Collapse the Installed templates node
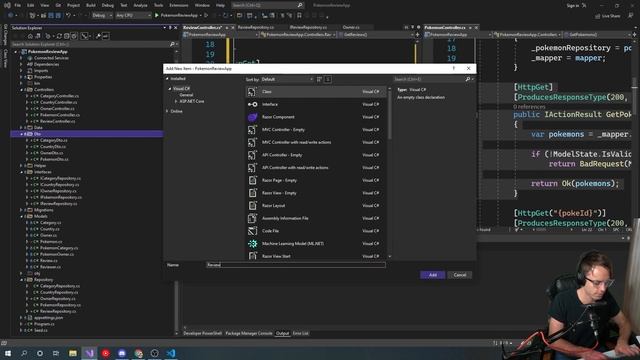Image resolution: width=640 pixels, height=360 pixels. [167, 78]
